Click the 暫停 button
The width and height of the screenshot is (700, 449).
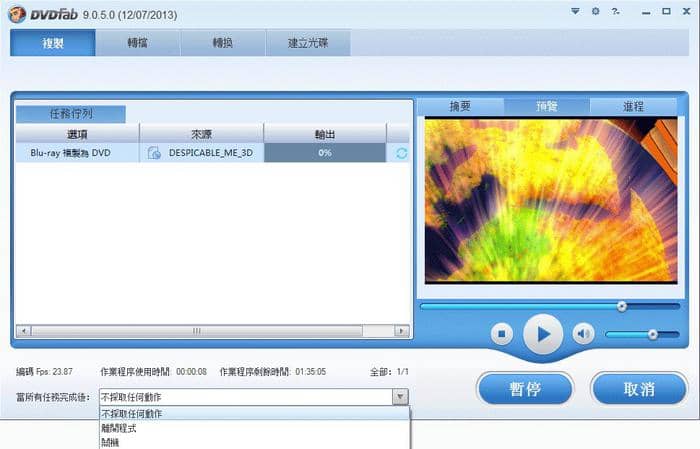point(525,389)
